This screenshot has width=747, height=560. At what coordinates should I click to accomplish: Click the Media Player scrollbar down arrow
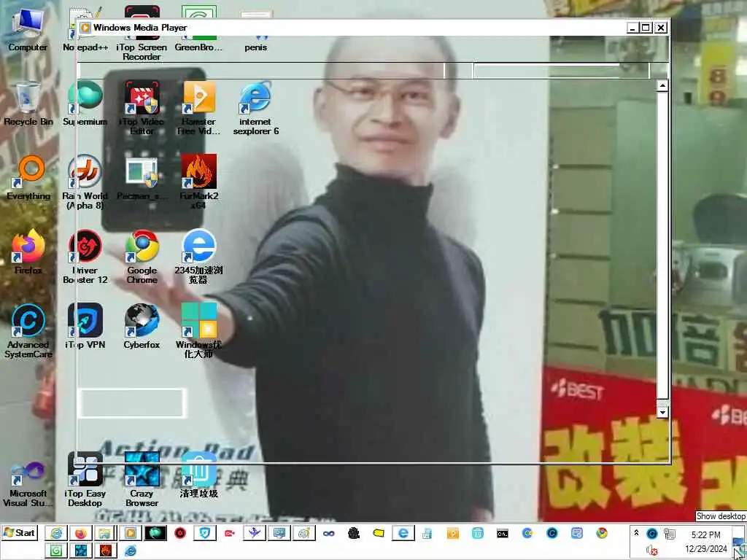point(662,413)
